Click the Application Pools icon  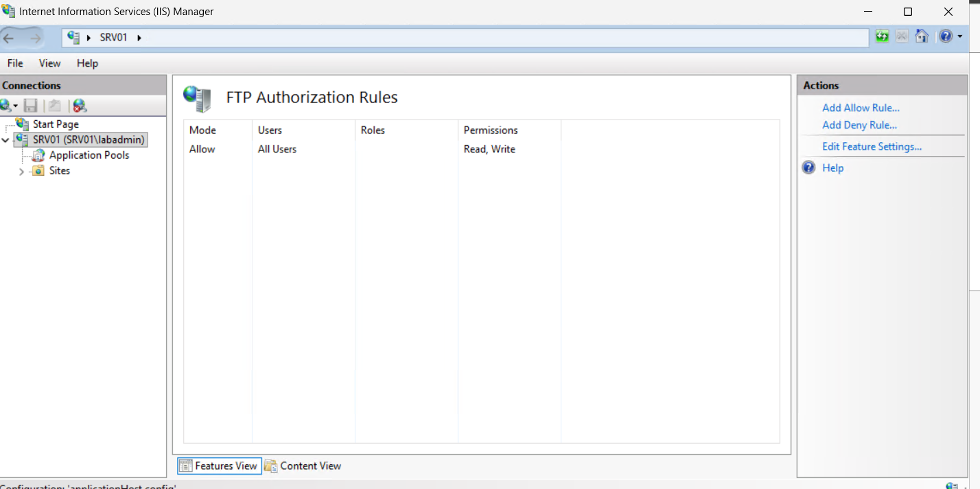pyautogui.click(x=38, y=155)
